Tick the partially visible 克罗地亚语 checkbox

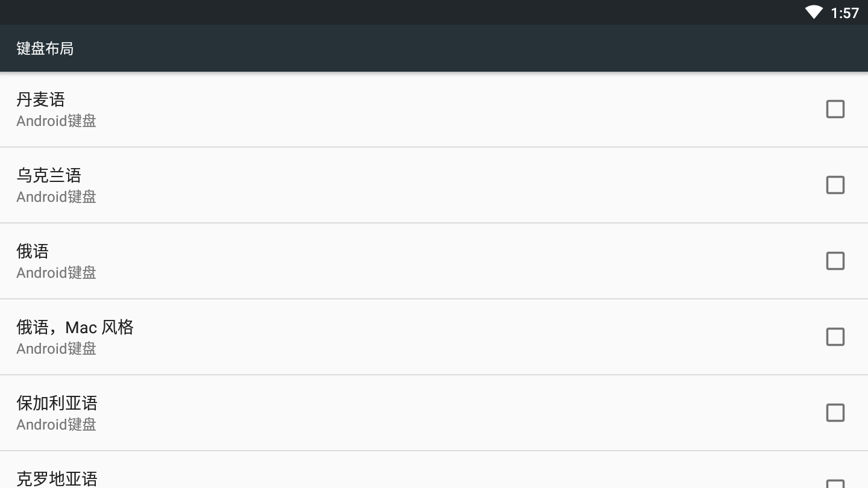pos(835,484)
